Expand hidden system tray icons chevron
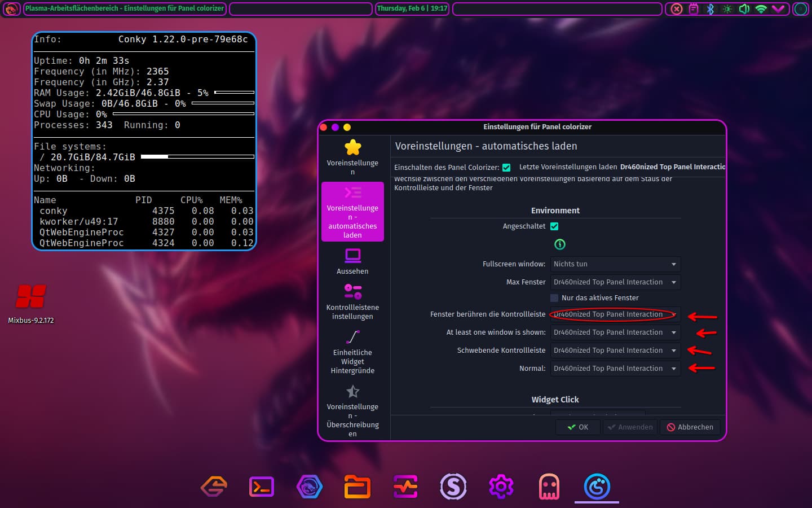 point(778,8)
